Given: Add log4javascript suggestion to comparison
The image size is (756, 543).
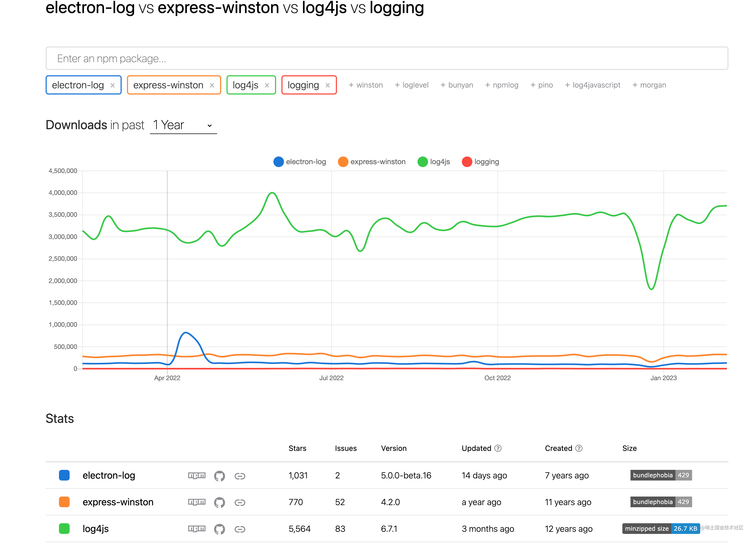Looking at the screenshot, I should (x=593, y=85).
